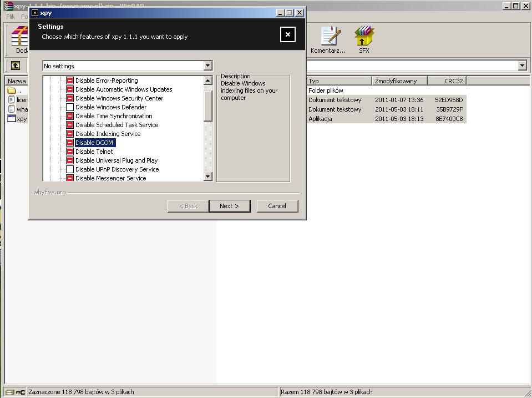
Task: Toggle Disable Windows Security Center checkbox
Action: tap(69, 98)
